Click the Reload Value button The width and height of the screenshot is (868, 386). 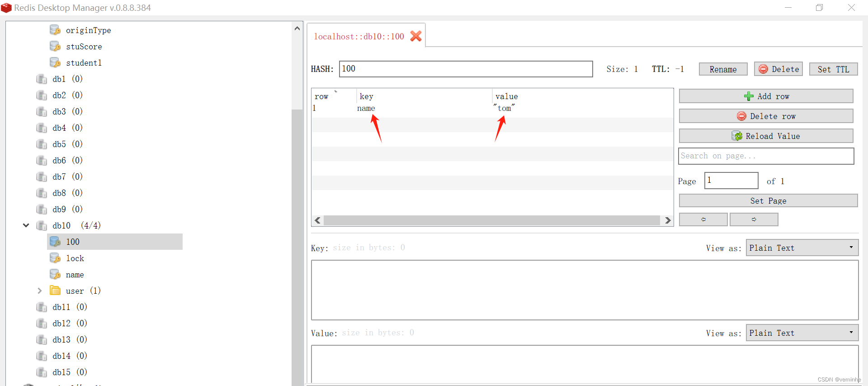pyautogui.click(x=766, y=136)
